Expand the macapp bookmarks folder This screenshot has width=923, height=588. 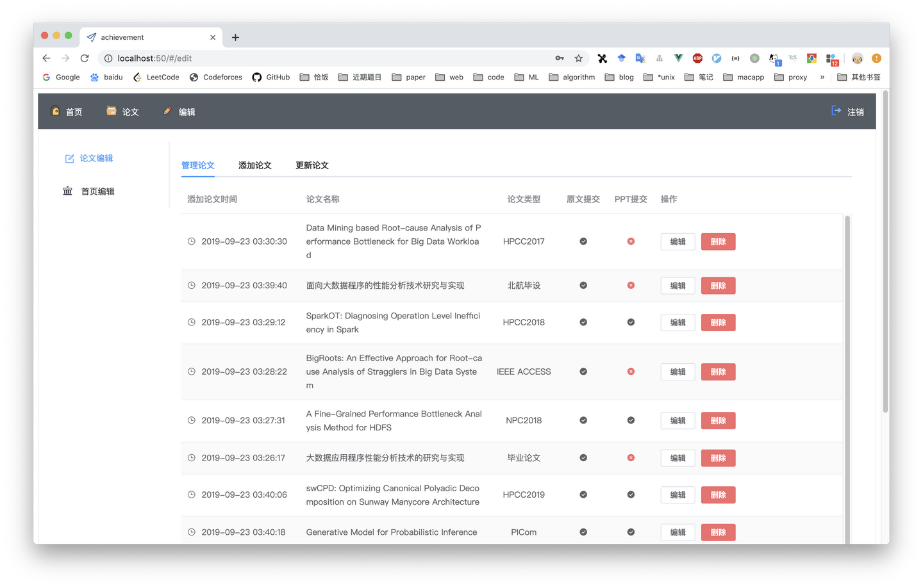pyautogui.click(x=744, y=78)
